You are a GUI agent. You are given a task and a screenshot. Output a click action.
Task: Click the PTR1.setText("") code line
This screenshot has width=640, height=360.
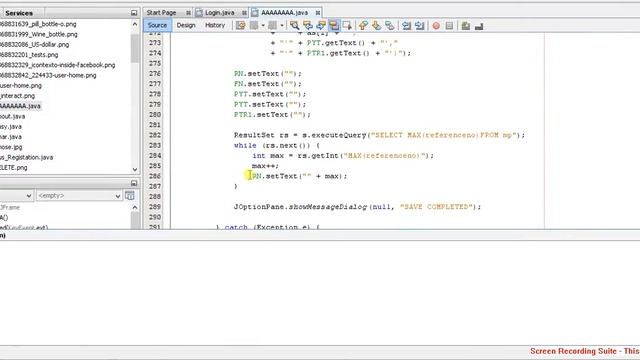[x=272, y=115]
